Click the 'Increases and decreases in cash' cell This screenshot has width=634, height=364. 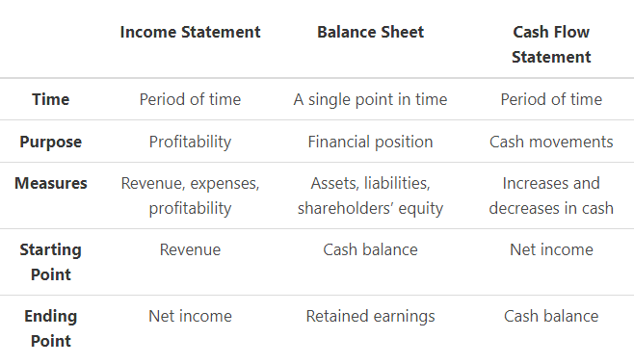click(551, 195)
